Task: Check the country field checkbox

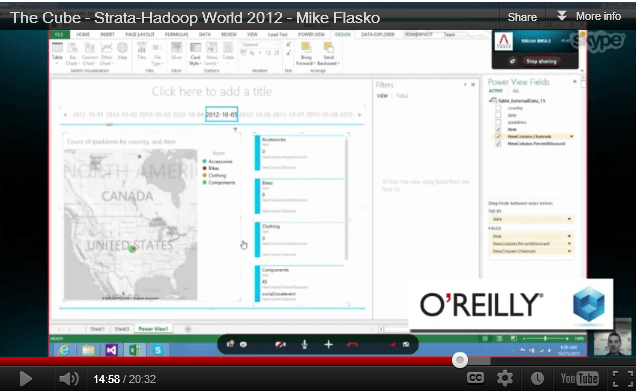Action: tap(498, 108)
